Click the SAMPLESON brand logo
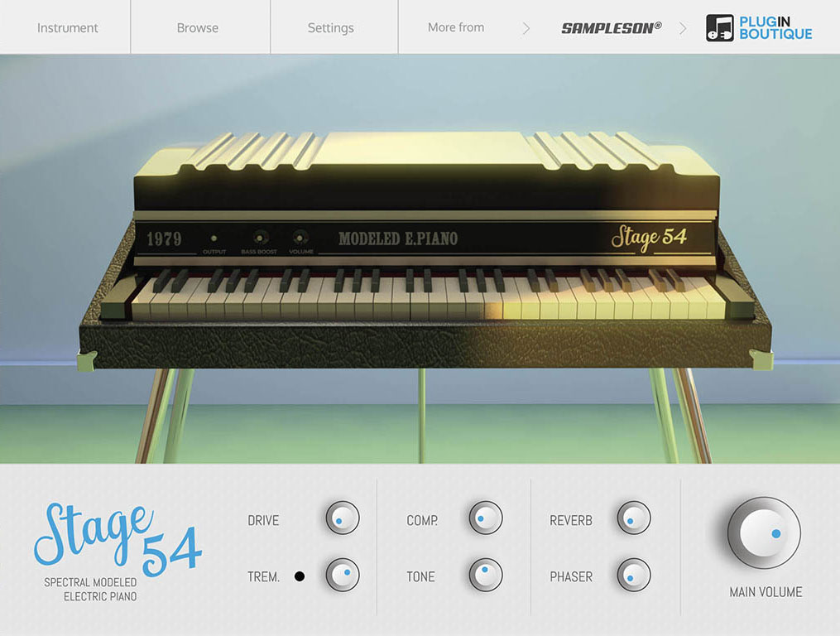The height and width of the screenshot is (636, 840). click(x=612, y=27)
